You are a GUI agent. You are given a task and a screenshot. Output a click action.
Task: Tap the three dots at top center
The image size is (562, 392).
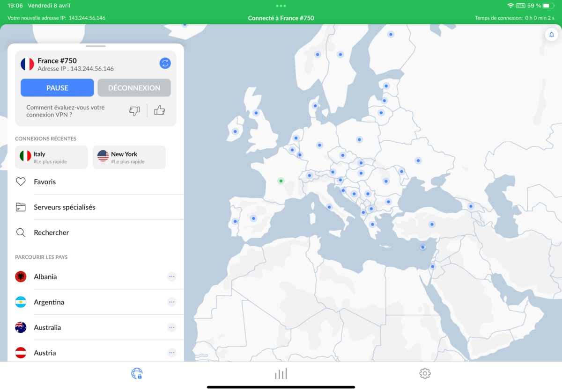[281, 6]
